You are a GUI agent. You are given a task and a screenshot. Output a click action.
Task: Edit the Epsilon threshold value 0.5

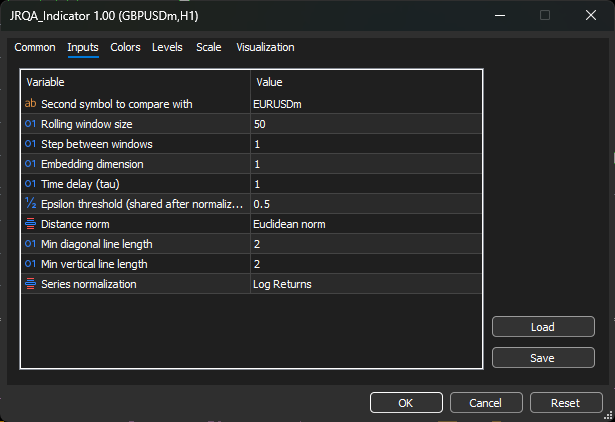tap(366, 204)
